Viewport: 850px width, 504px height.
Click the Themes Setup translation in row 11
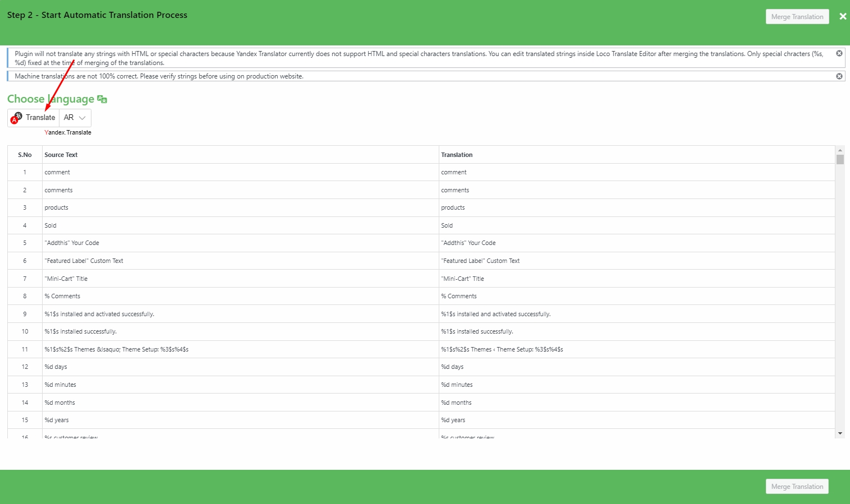click(x=502, y=349)
